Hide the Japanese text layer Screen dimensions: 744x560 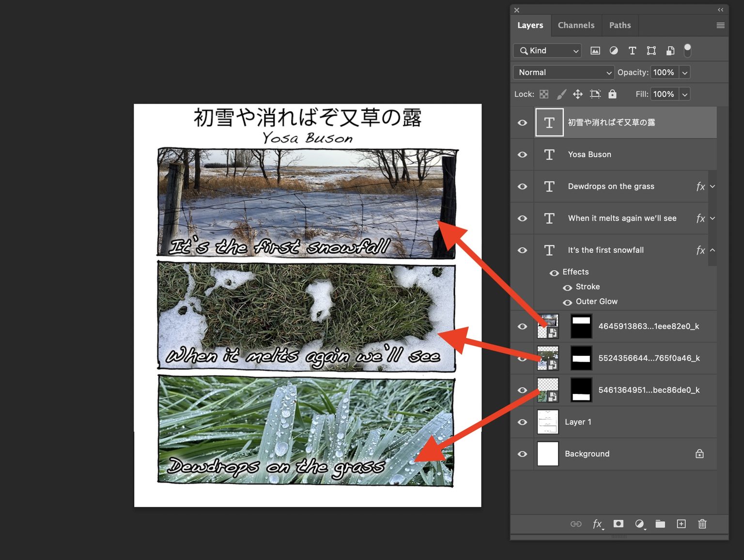(522, 122)
